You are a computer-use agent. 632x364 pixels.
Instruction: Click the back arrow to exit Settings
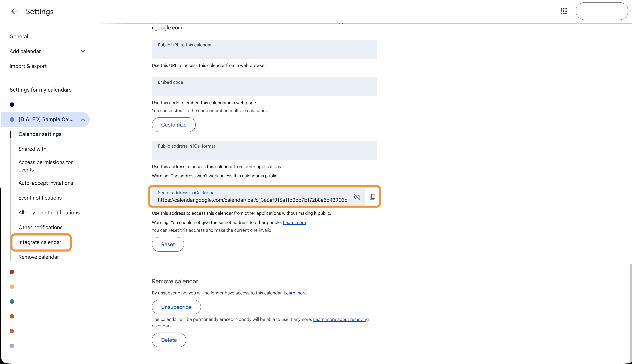(x=14, y=11)
